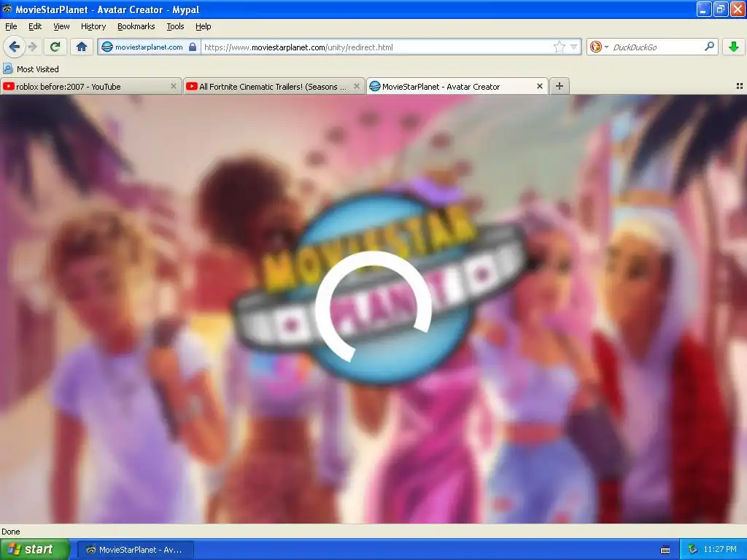The width and height of the screenshot is (747, 560).
Task: Click the DuckDuckGo search input field
Action: [x=657, y=47]
